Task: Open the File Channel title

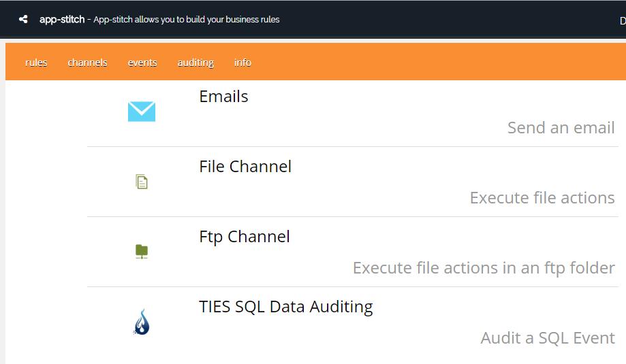Action: (x=245, y=167)
